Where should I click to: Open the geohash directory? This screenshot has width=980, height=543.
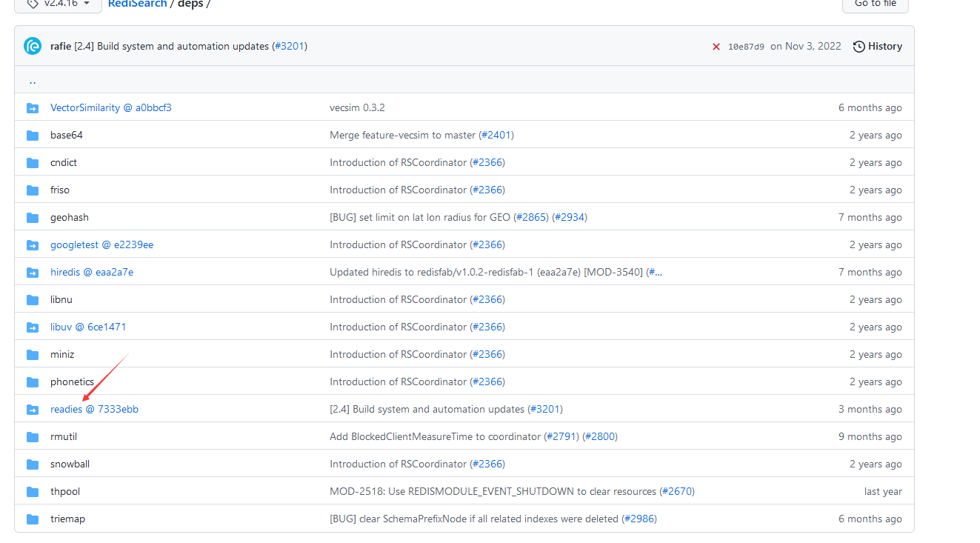(70, 217)
